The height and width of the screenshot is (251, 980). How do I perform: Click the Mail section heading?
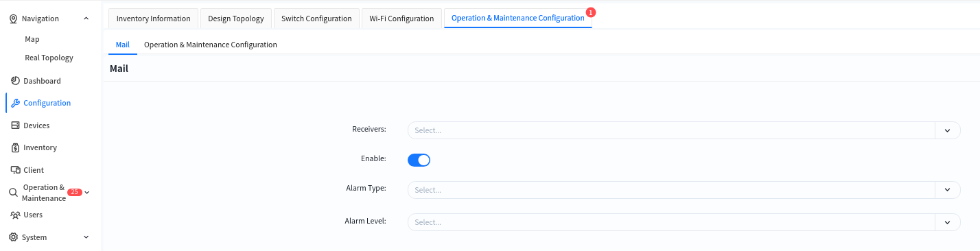point(119,69)
